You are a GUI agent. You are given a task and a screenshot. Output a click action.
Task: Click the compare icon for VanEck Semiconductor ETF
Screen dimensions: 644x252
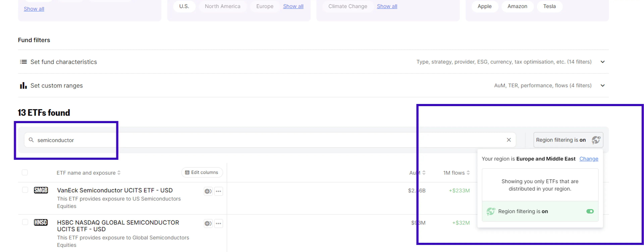(x=208, y=191)
